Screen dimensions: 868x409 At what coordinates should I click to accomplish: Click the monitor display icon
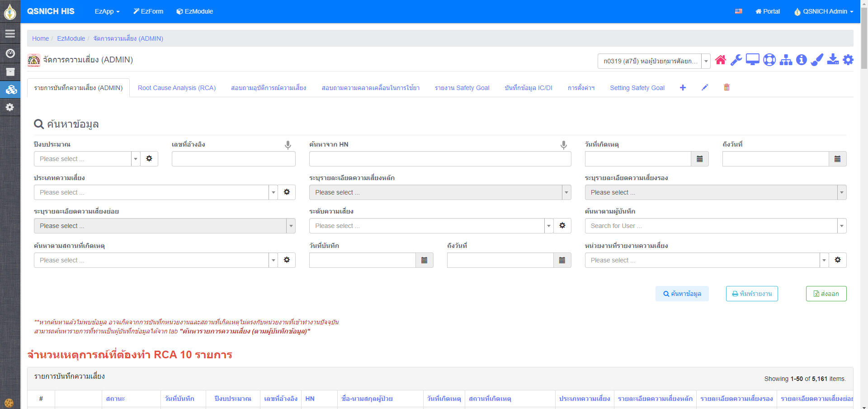(x=752, y=60)
